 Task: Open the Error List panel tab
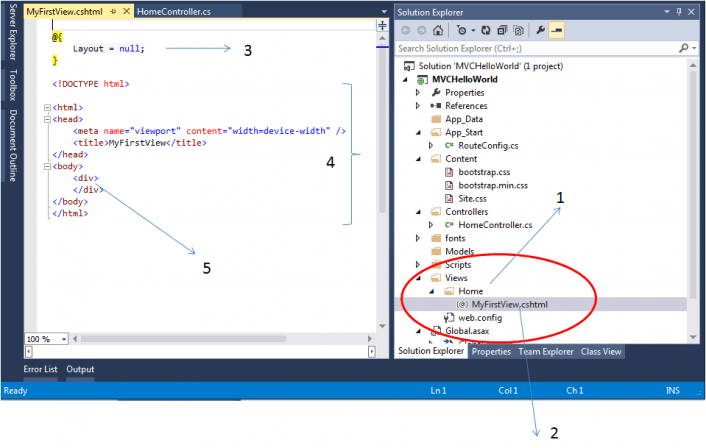(40, 369)
